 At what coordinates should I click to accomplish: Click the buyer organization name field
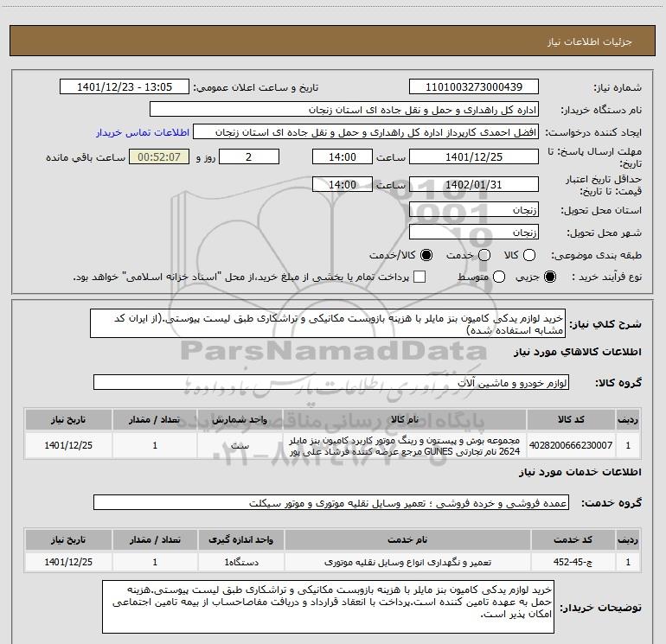click(344, 109)
